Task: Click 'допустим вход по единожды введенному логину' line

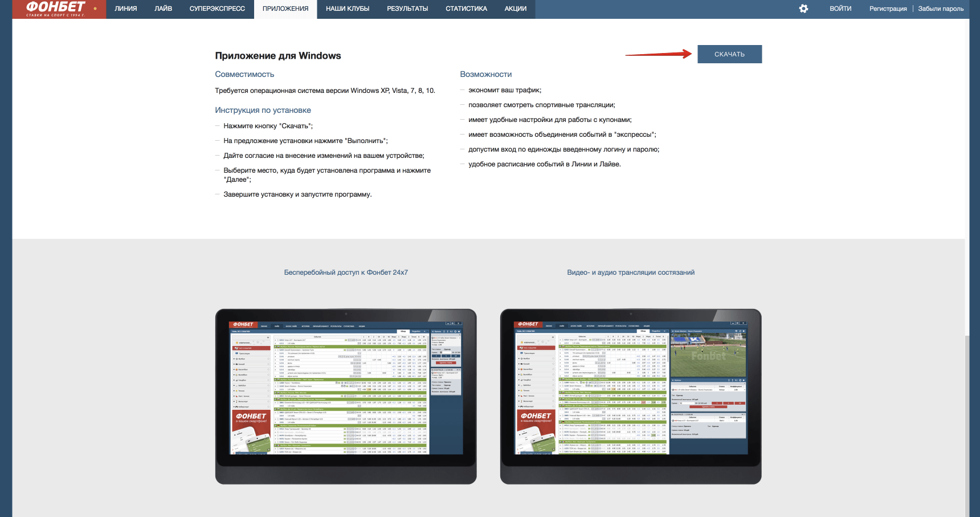Action: point(563,149)
